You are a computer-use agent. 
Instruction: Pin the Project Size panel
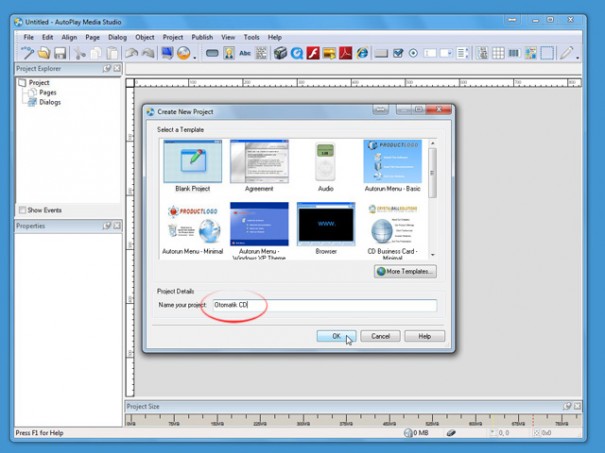[x=567, y=406]
